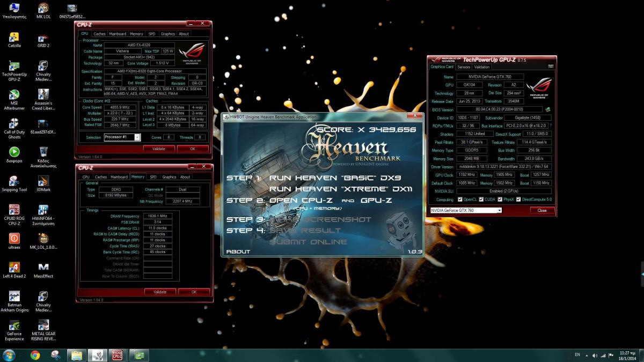Launch the GeForce Experience desktop icon
Screen dimensions: 644x362
click(14, 330)
